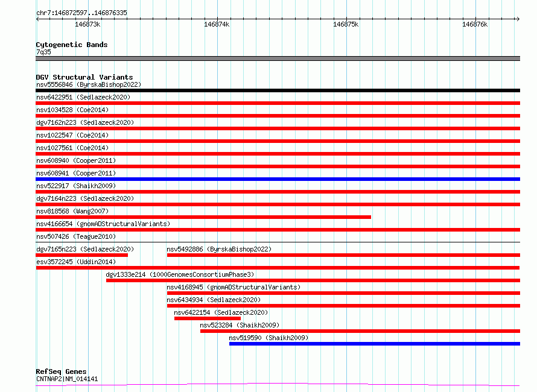Click the nsv5556846 (ByrskaBishop2022) label
537x392 pixels.
click(x=89, y=84)
